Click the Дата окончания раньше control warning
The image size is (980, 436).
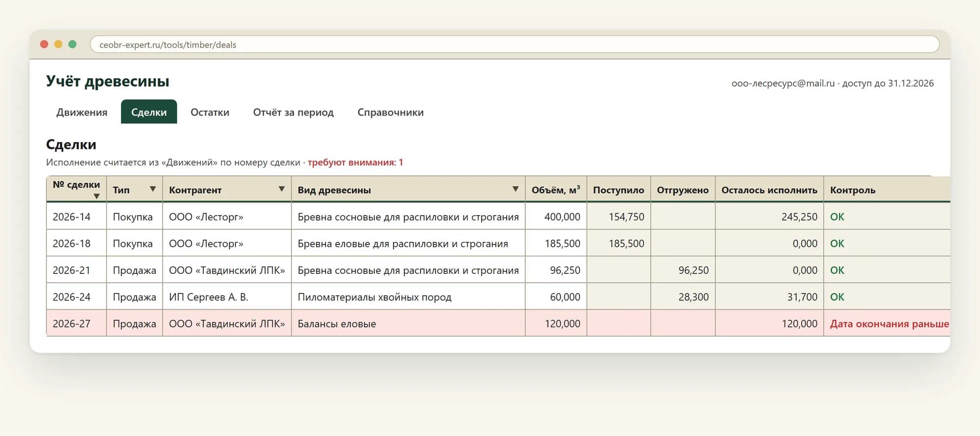coord(889,324)
